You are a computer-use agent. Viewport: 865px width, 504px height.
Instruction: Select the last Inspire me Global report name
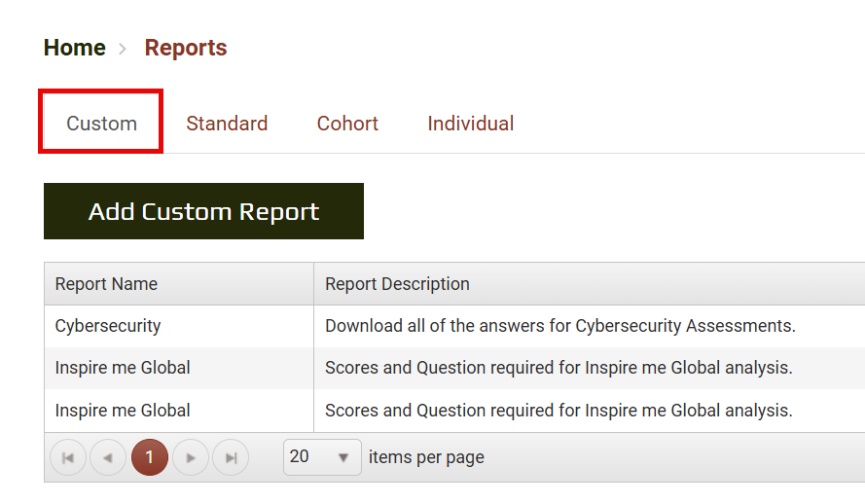pos(123,411)
